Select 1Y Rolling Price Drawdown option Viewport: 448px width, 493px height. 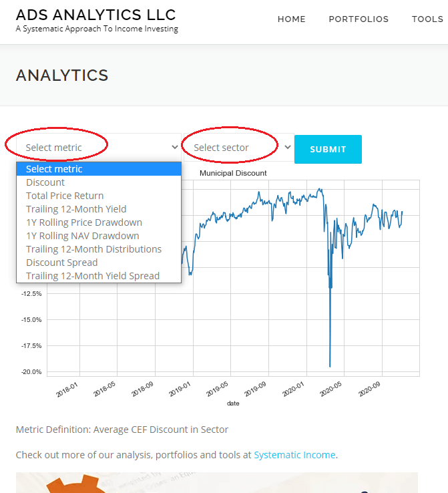(x=84, y=222)
